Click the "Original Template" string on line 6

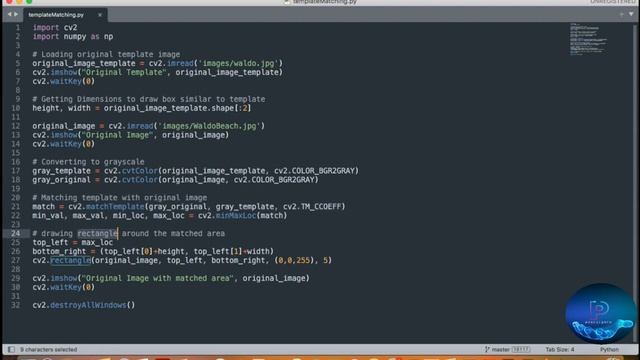point(124,72)
